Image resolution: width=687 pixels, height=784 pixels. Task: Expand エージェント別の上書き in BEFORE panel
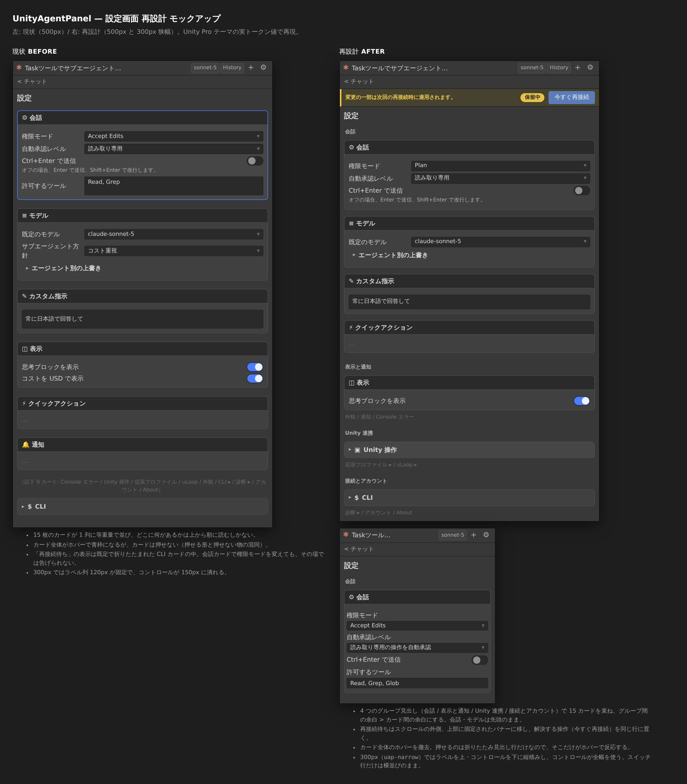(63, 268)
